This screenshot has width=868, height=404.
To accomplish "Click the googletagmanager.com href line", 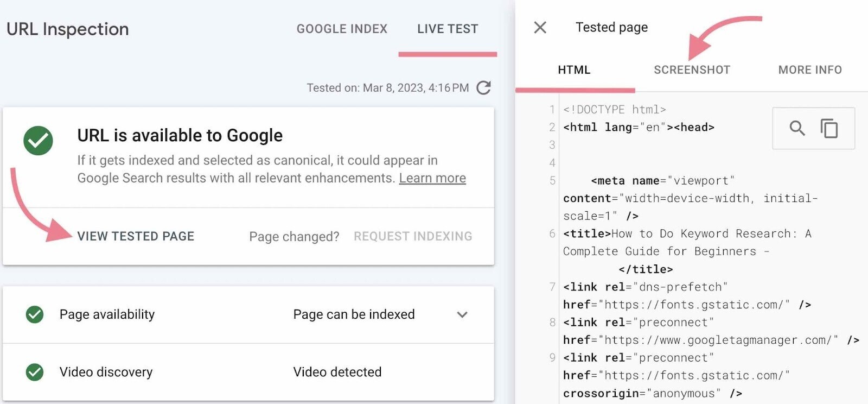I will pyautogui.click(x=711, y=340).
